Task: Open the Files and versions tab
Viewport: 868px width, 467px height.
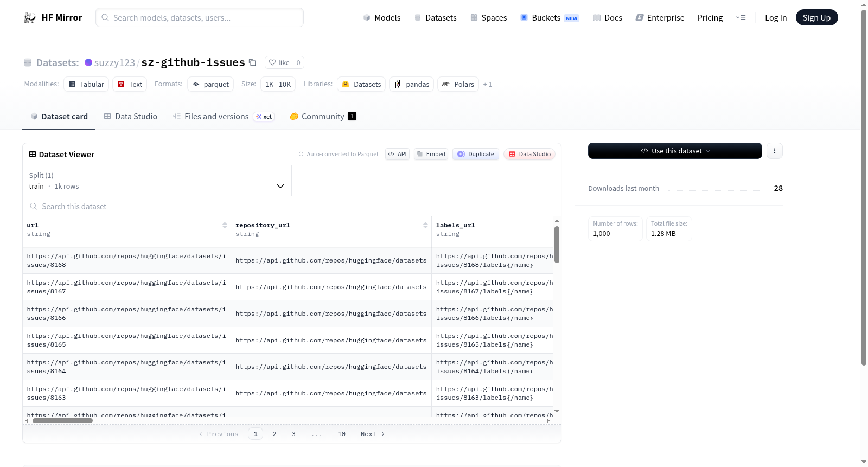Action: tap(224, 116)
